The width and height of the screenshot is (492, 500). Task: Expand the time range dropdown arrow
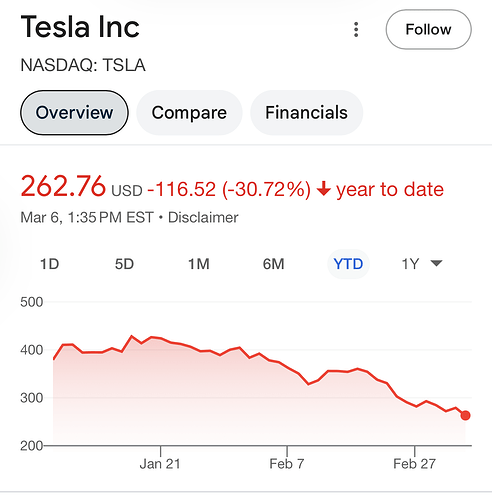point(436,263)
